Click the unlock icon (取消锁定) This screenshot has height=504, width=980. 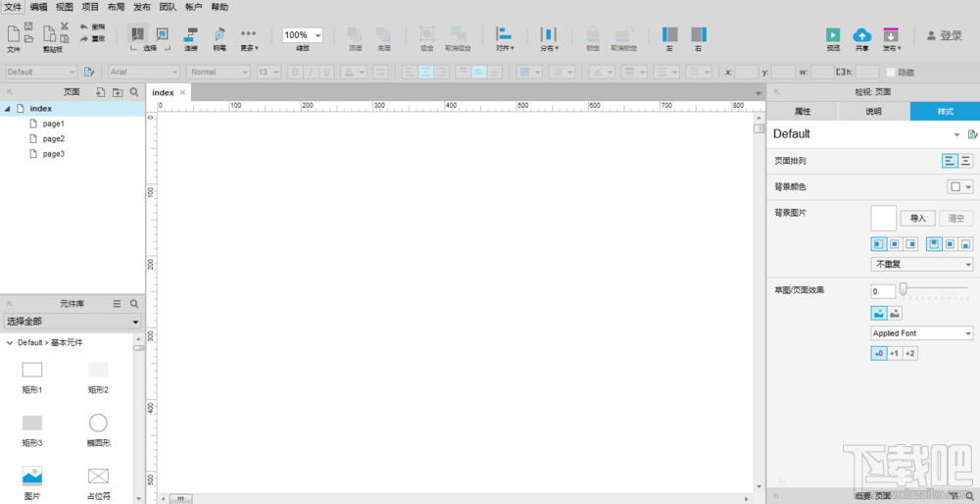(x=623, y=34)
